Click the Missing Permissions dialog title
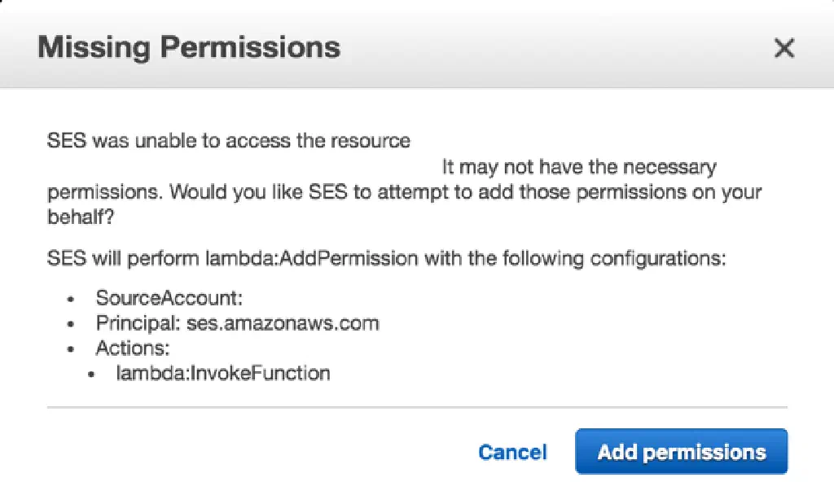The width and height of the screenshot is (834, 504). coord(189,47)
